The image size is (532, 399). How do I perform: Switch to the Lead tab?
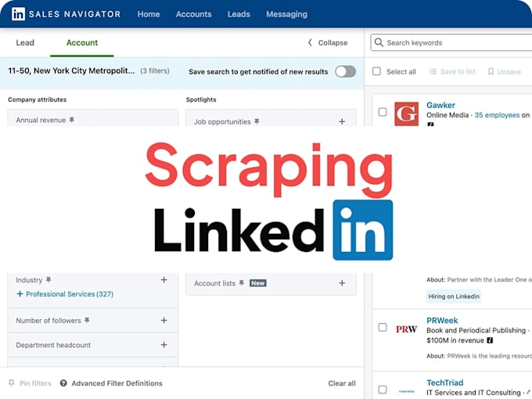tap(25, 42)
